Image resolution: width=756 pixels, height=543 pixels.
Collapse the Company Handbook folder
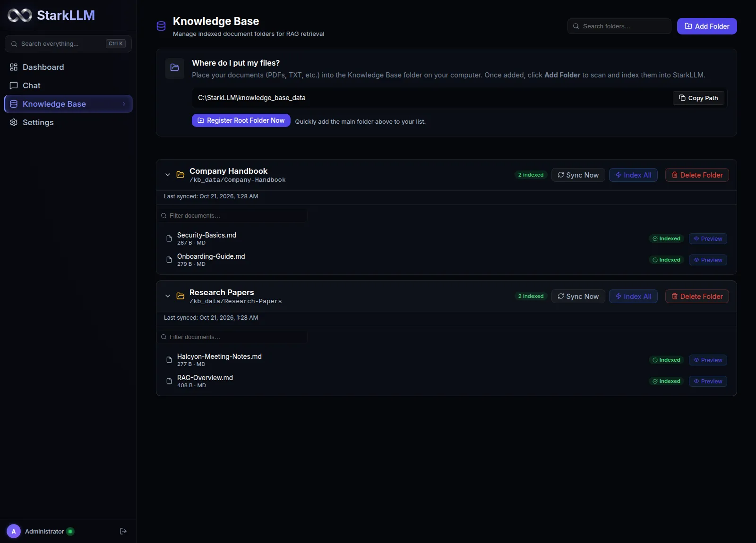[x=168, y=175]
